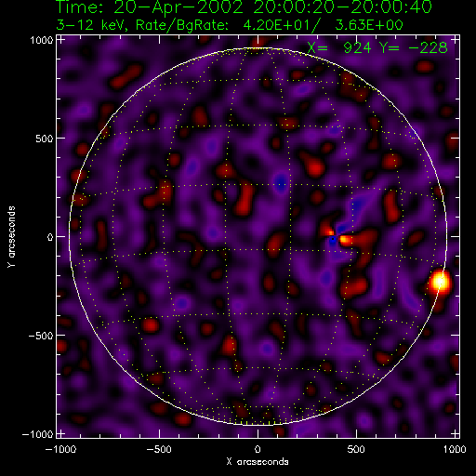This screenshot has width=476, height=476.
Task: Click the 500 tick label on the Y axis
Action: (x=44, y=139)
